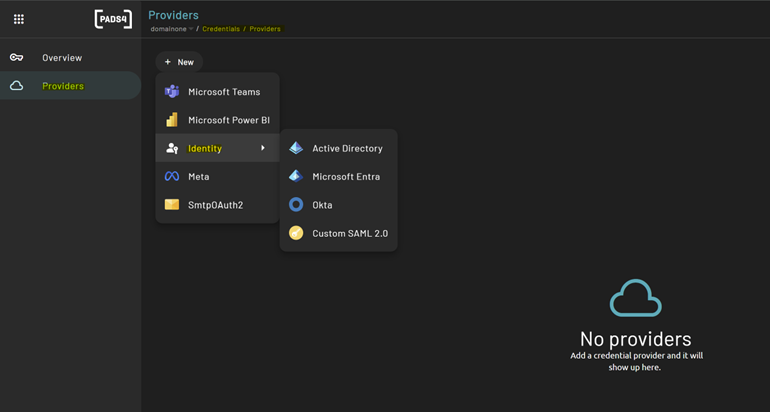Viewport: 770px width, 412px height.
Task: Click the Providers cloud icon in sidebar
Action: click(16, 86)
